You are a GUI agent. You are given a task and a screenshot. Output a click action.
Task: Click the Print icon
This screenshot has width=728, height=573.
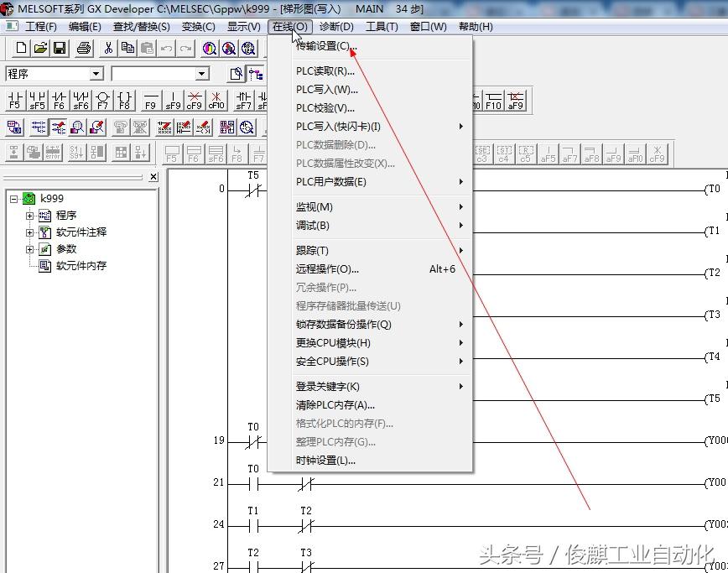(x=84, y=48)
